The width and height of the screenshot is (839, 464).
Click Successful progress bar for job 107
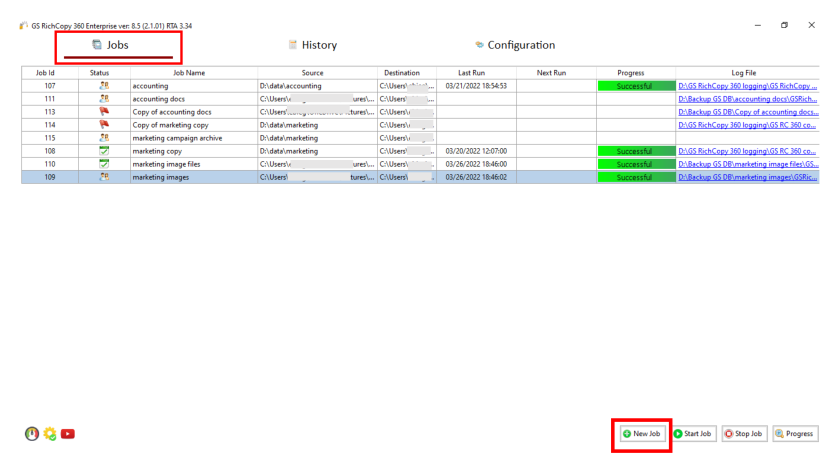636,86
